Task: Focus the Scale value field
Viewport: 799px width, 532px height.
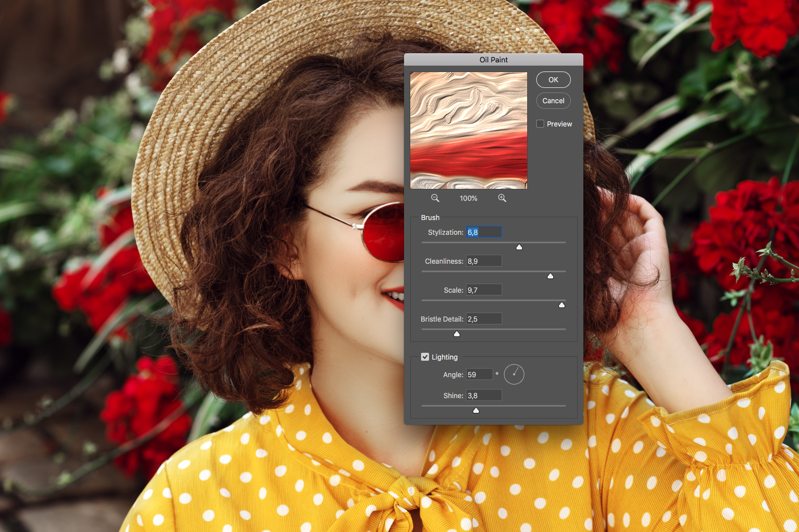Action: coord(484,290)
